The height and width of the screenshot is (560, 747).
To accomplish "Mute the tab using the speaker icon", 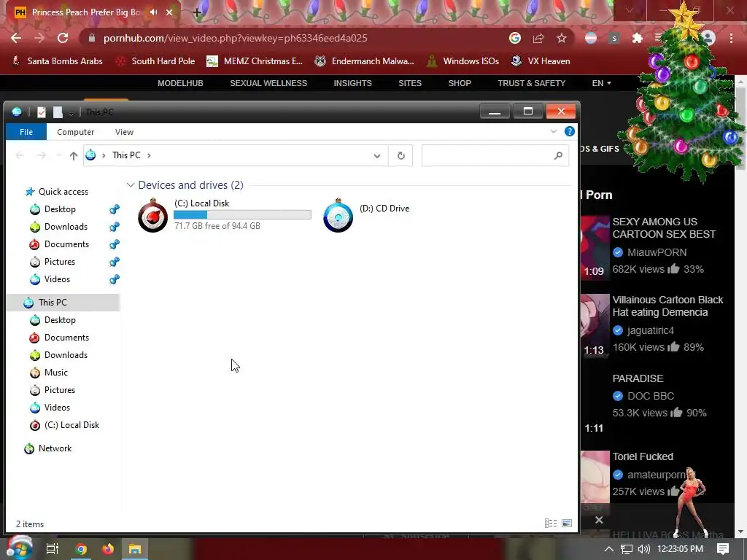I will pos(153,12).
